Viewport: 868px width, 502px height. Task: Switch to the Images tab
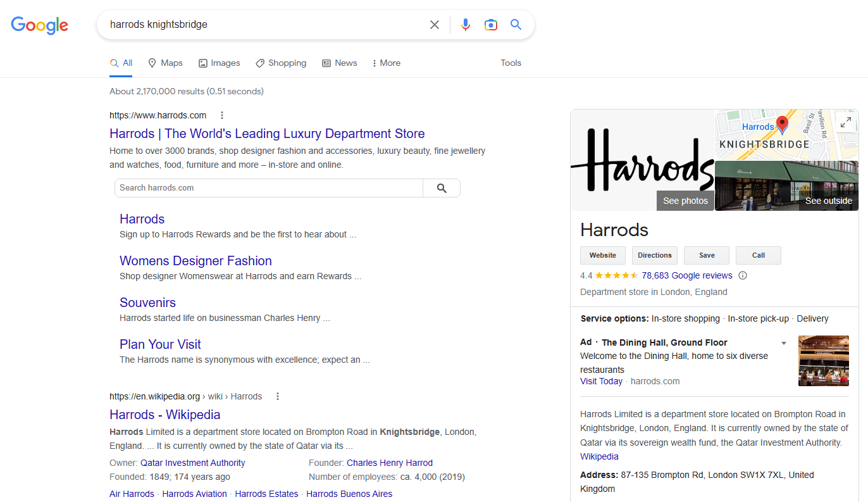(x=219, y=63)
